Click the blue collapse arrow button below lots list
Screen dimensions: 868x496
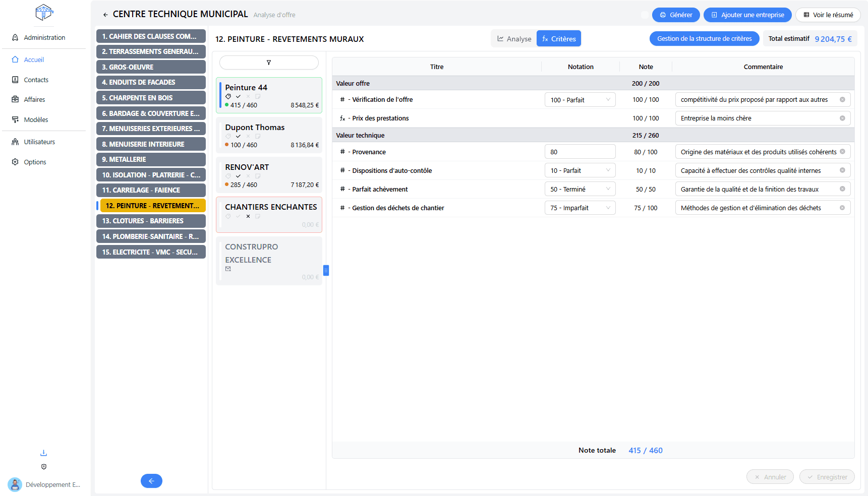(151, 481)
